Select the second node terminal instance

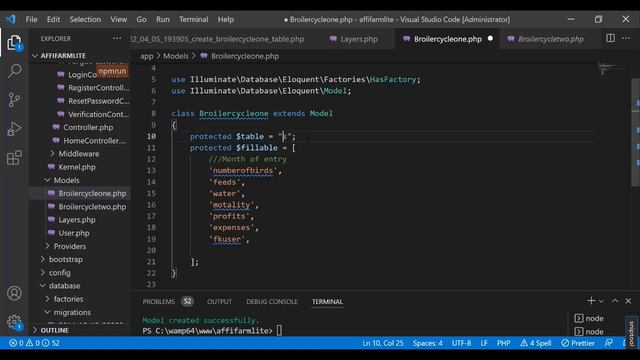pos(589,331)
